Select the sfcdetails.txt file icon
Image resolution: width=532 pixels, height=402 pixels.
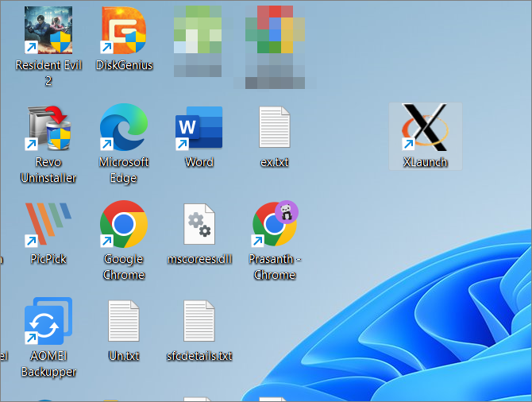pyautogui.click(x=199, y=321)
